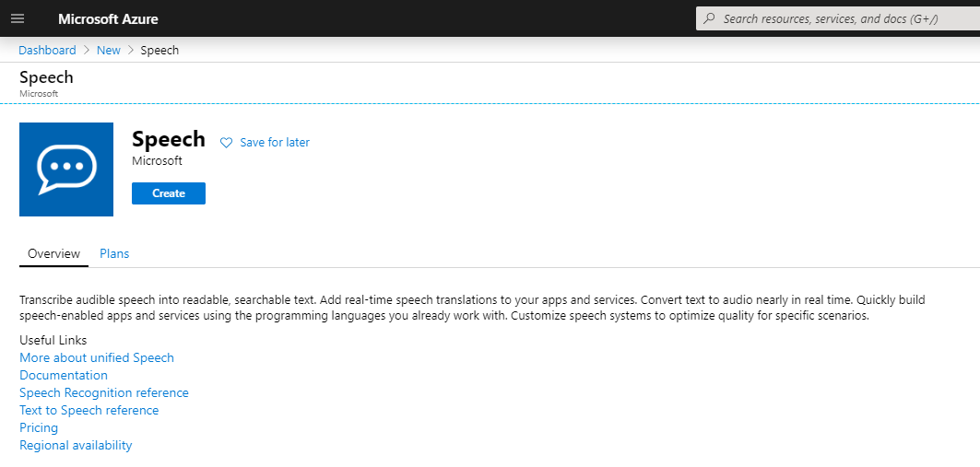980x467 pixels.
Task: Click the Create button
Action: 169,193
